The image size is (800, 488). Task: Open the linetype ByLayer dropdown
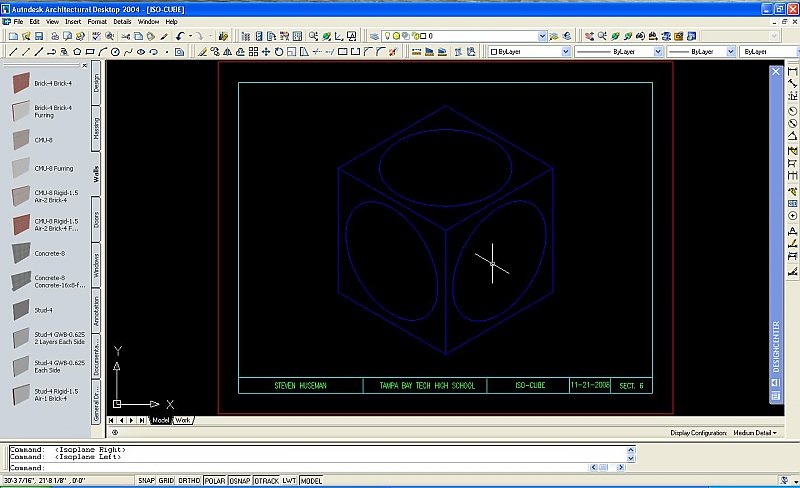coord(658,52)
